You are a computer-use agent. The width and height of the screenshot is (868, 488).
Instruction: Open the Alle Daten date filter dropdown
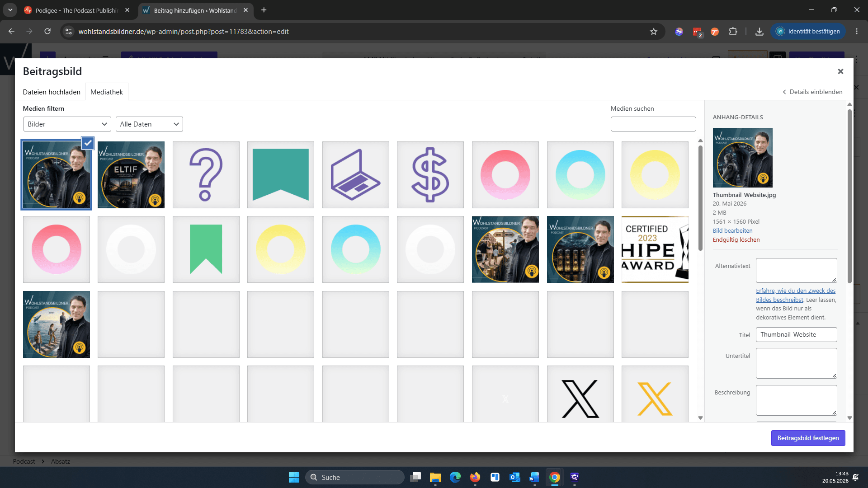(149, 124)
